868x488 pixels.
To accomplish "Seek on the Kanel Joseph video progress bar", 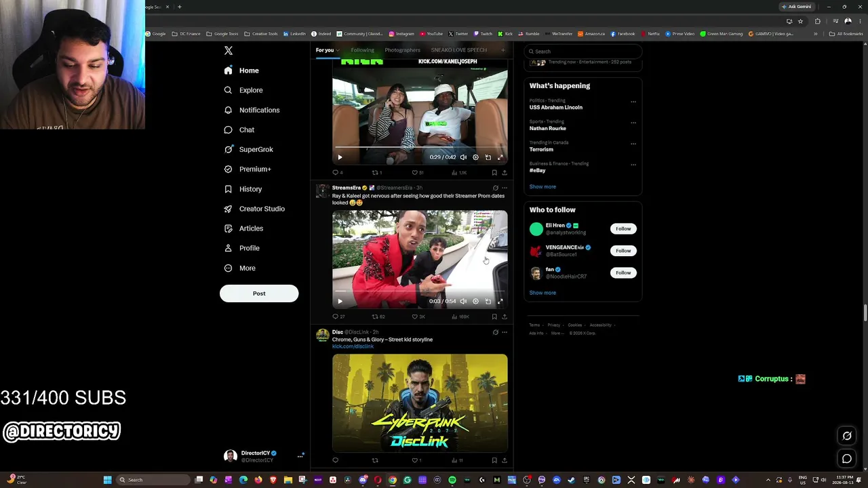I will (420, 147).
